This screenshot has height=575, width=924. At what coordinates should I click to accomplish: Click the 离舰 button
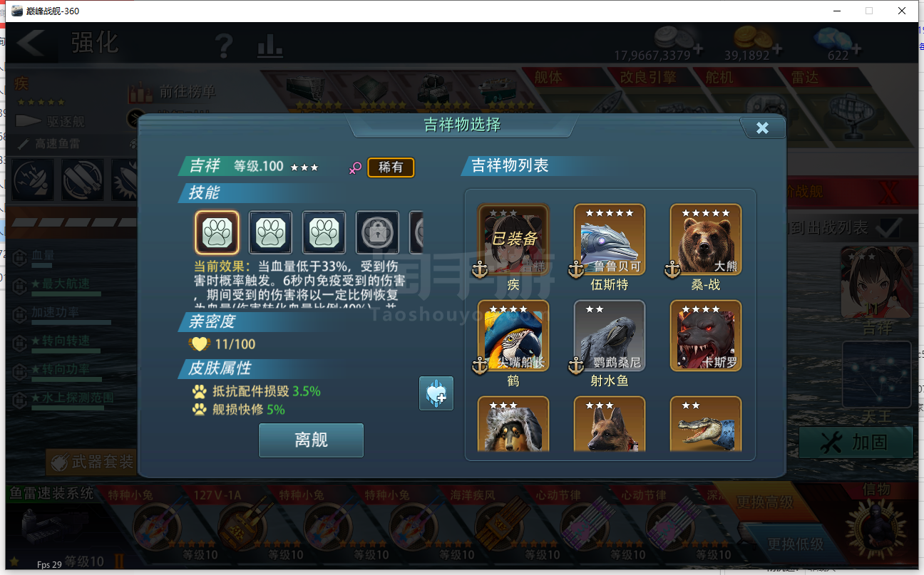(x=311, y=440)
